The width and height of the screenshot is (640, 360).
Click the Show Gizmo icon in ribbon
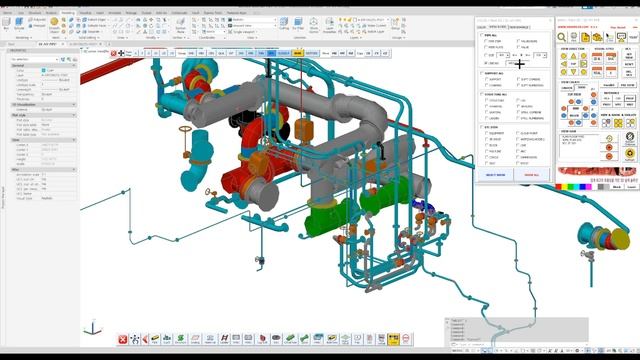click(x=313, y=24)
